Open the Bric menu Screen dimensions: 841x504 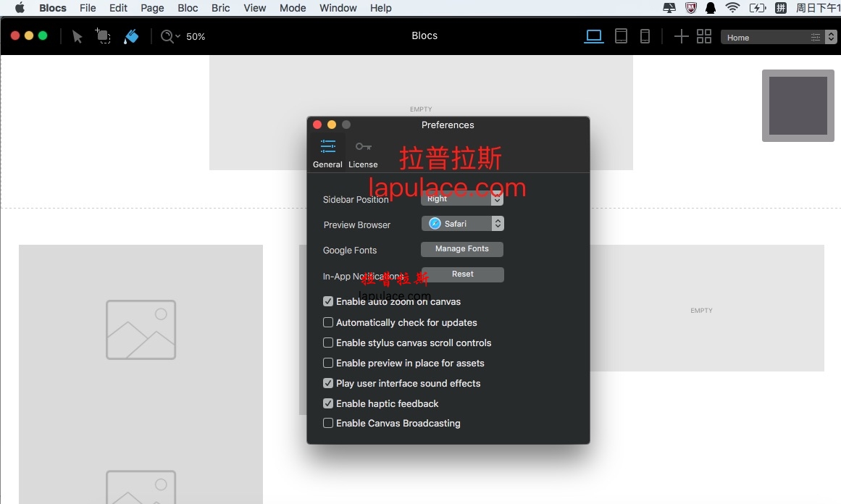tap(220, 8)
